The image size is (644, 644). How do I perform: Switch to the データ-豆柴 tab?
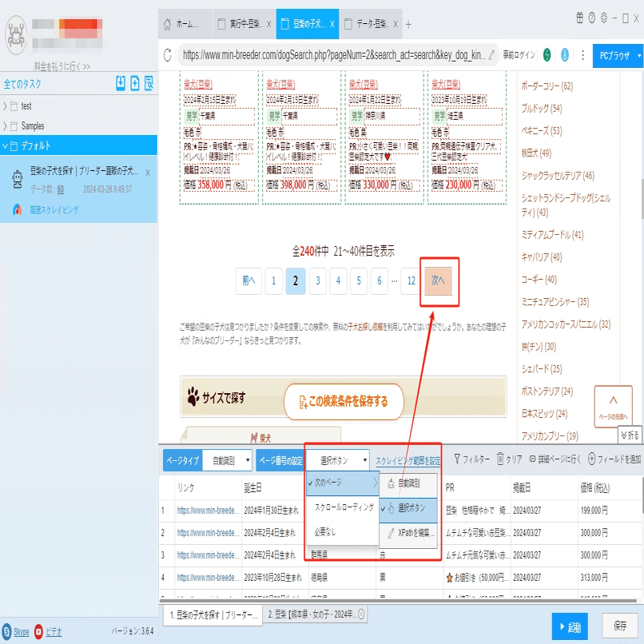click(x=371, y=24)
